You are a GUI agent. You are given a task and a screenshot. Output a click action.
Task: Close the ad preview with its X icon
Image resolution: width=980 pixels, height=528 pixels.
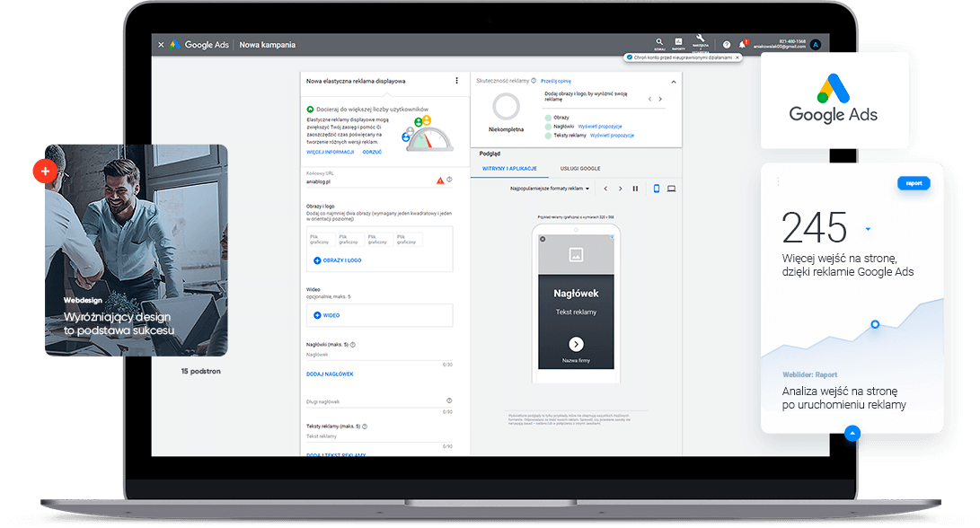(543, 240)
